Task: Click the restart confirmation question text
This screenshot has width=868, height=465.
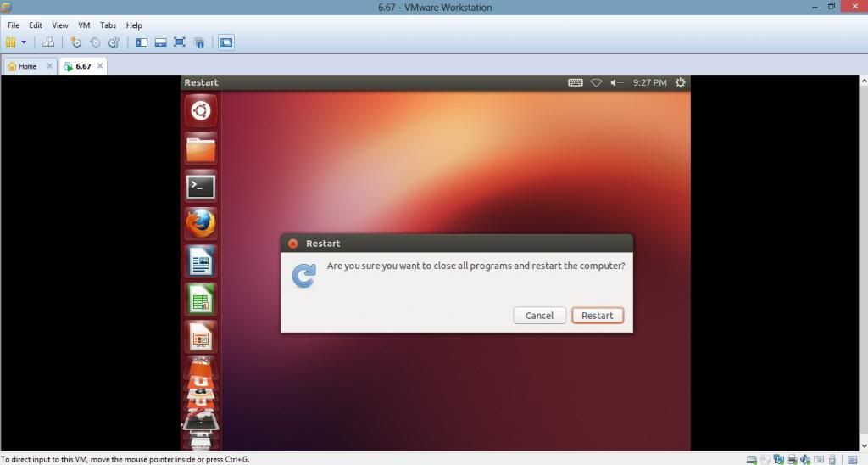Action: point(476,266)
